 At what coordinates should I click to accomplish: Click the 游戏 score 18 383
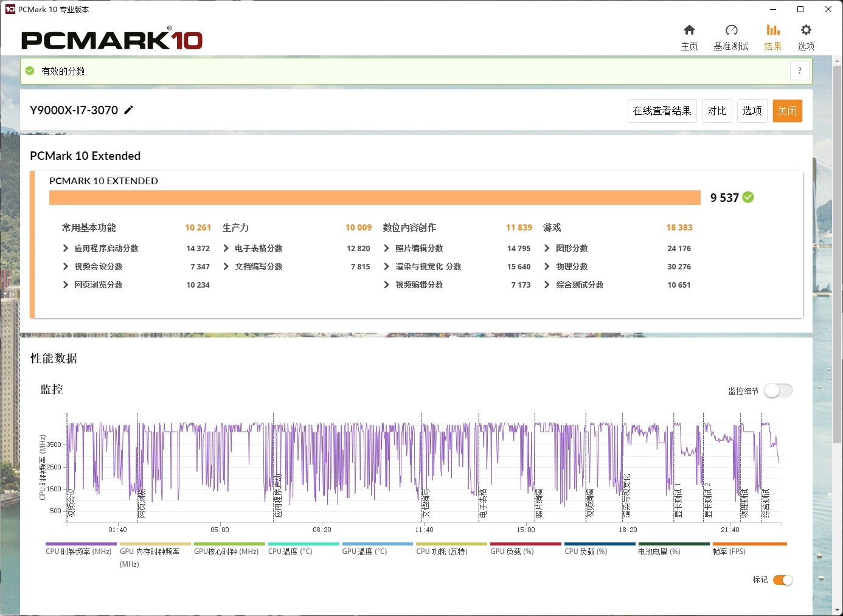[x=679, y=227]
